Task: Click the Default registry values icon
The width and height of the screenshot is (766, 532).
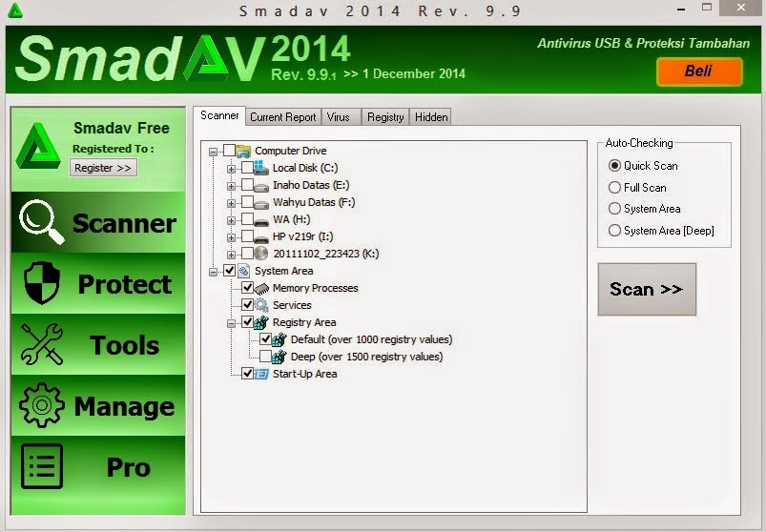Action: [279, 339]
